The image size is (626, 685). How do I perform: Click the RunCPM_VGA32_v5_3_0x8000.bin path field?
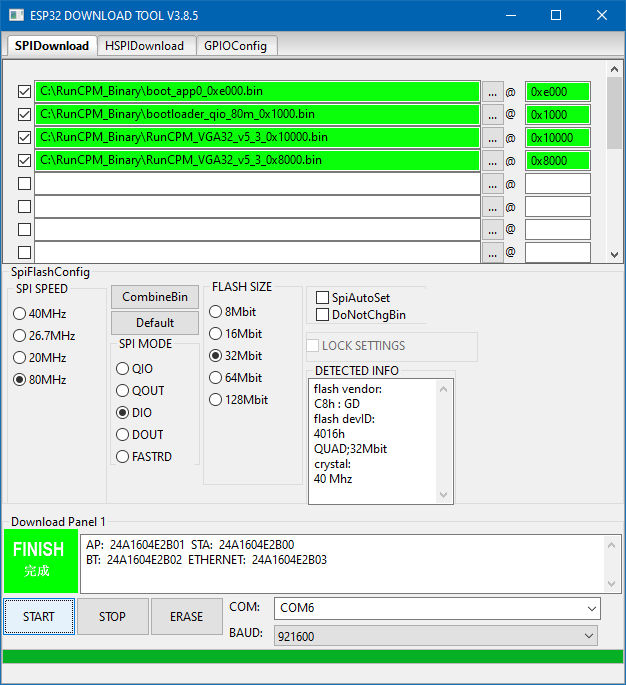(257, 160)
